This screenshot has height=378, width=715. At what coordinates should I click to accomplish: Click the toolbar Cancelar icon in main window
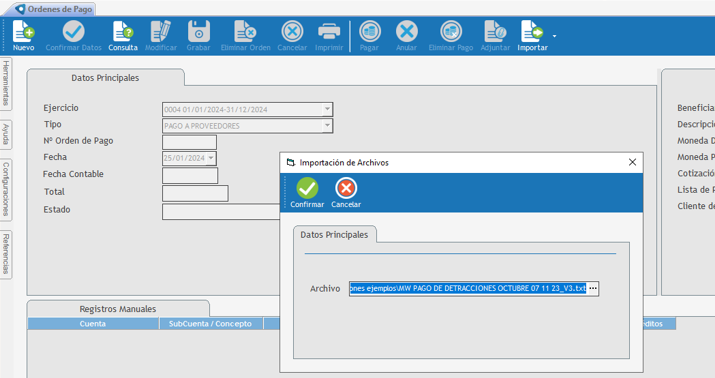pyautogui.click(x=292, y=32)
